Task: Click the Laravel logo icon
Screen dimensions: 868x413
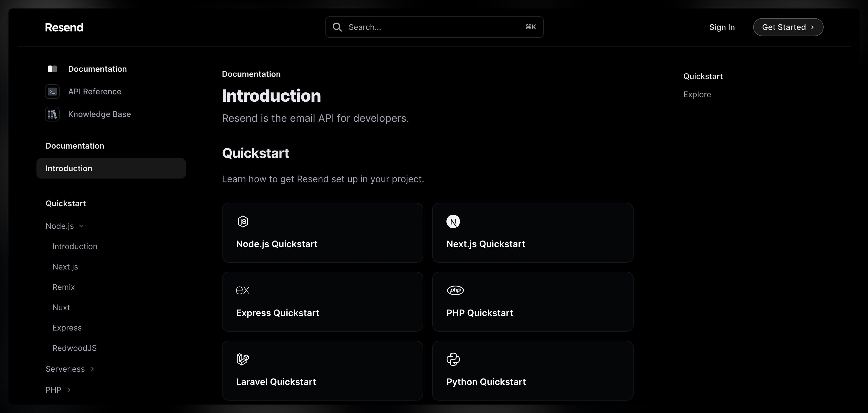Action: pyautogui.click(x=243, y=359)
